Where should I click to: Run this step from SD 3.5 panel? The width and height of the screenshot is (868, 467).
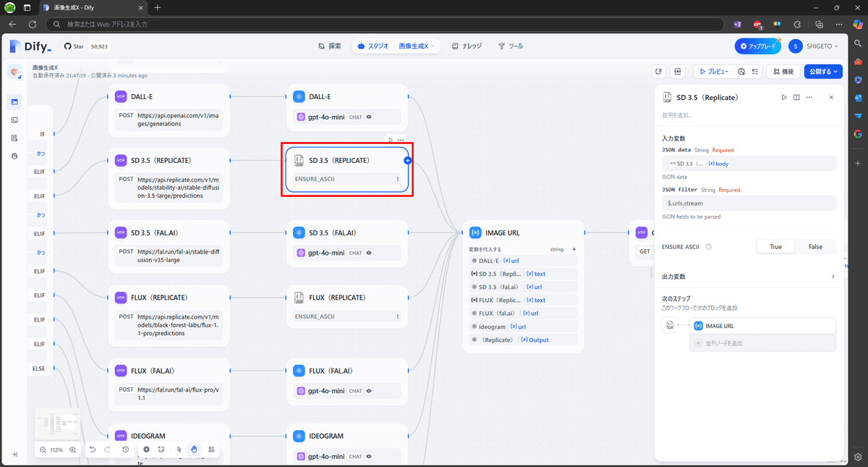coord(784,97)
